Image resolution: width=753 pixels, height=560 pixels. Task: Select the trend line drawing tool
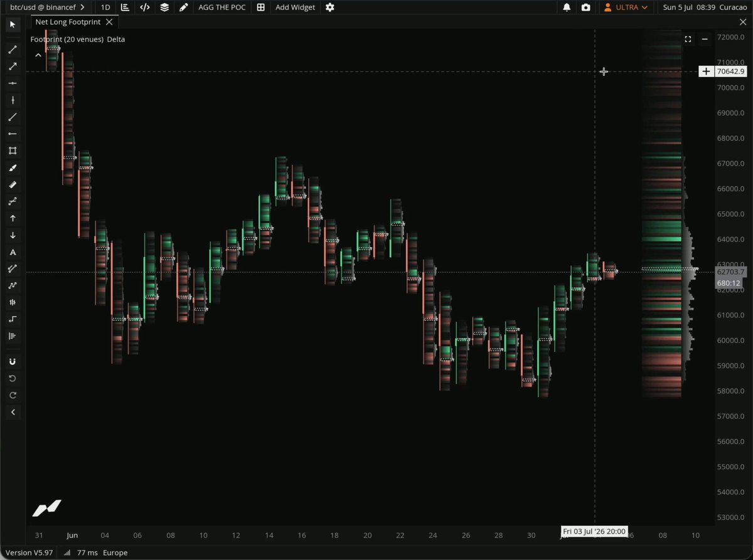13,50
